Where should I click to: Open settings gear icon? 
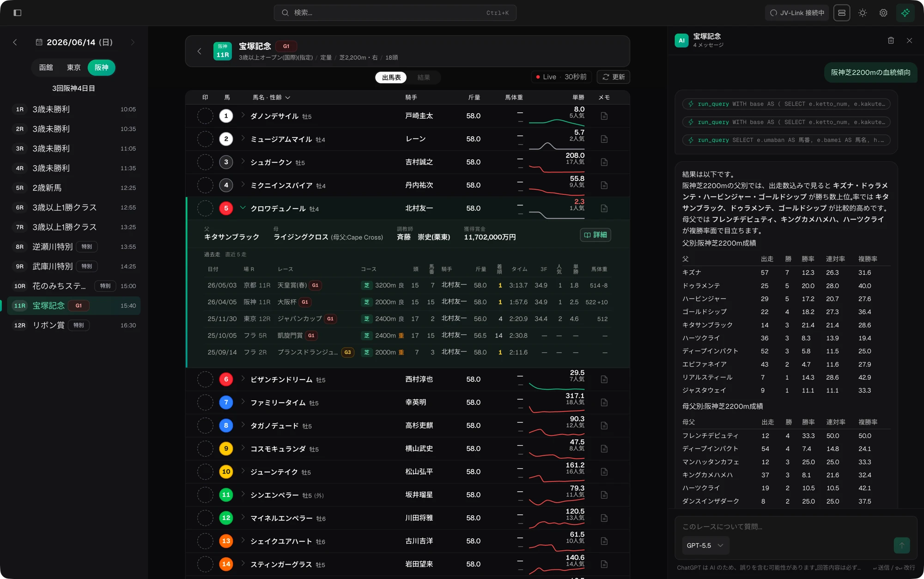tap(883, 13)
